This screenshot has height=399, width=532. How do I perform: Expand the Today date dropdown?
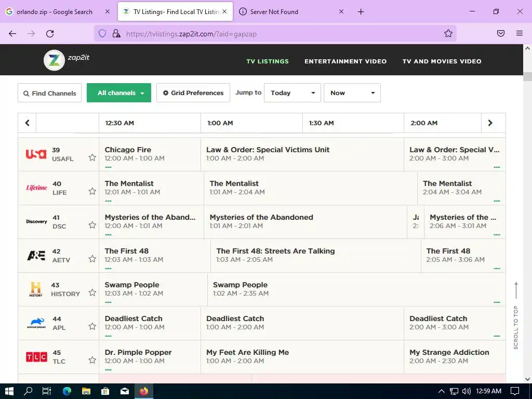pos(292,93)
